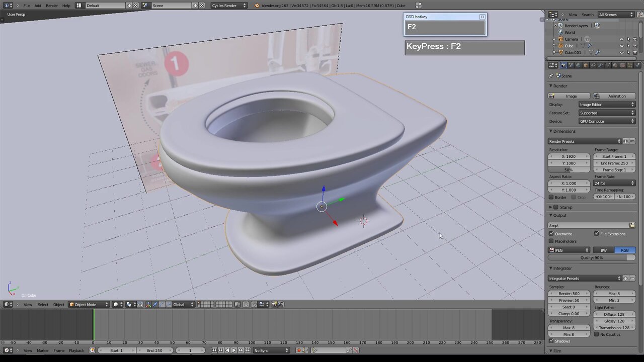644x362 pixels.
Task: Toggle the Shadows checkbox
Action: [x=551, y=341]
